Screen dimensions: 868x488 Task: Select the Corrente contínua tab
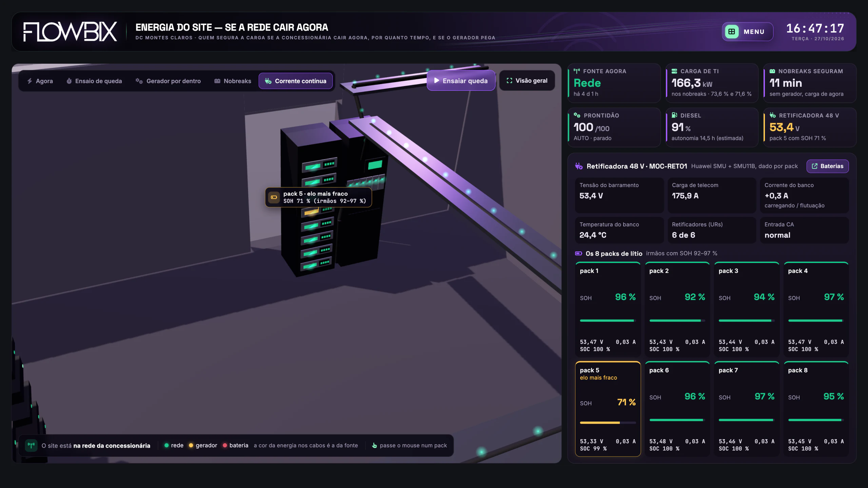[x=295, y=81]
